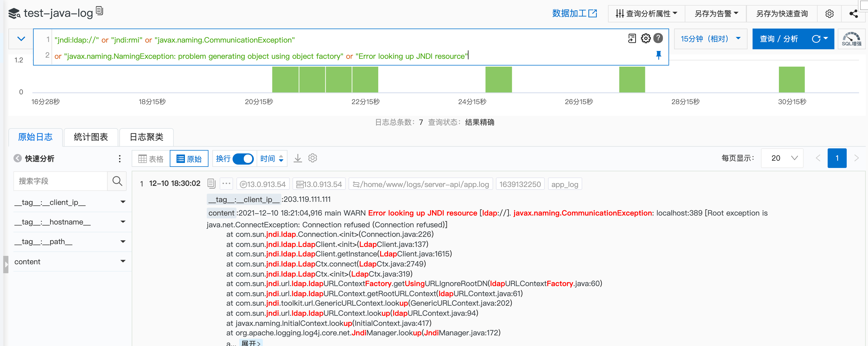Collapse the query box with chevron

click(21, 39)
